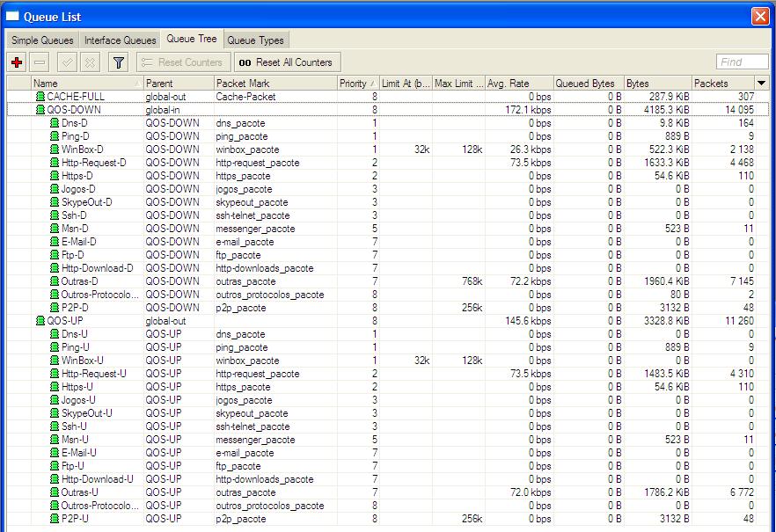Click the minus Remove button
Viewport: 776px width, 532px height.
pyautogui.click(x=40, y=62)
